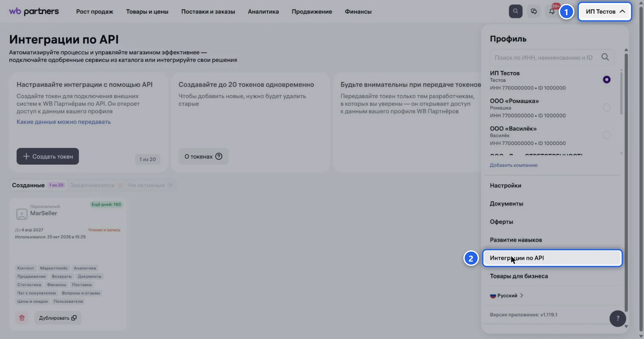Click the Маркетплейс tag on the token card
The height and width of the screenshot is (339, 644).
pos(54,268)
